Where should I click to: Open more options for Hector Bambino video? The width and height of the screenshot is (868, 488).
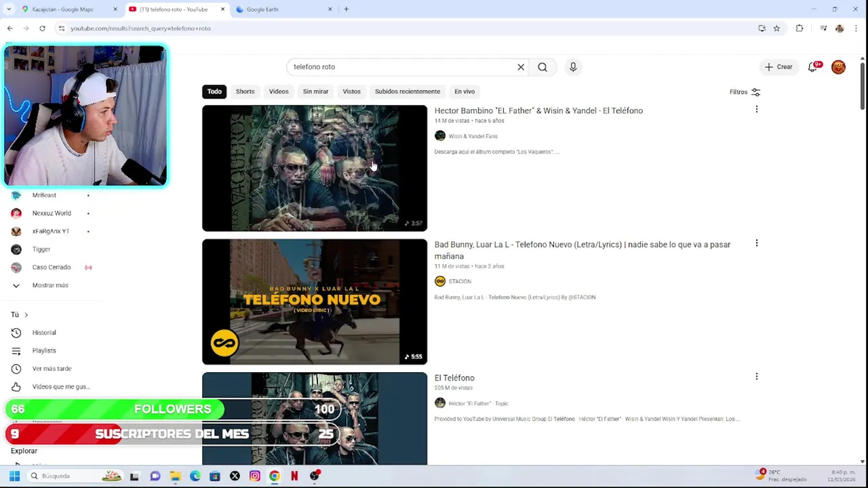[x=757, y=109]
